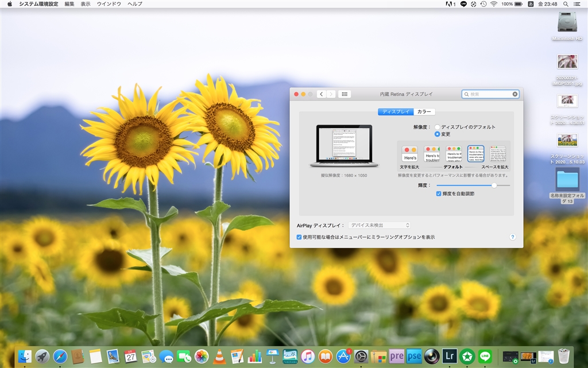Click the 輝度 brightness slider handle
Viewport: 588px width, 368px height.
click(494, 185)
